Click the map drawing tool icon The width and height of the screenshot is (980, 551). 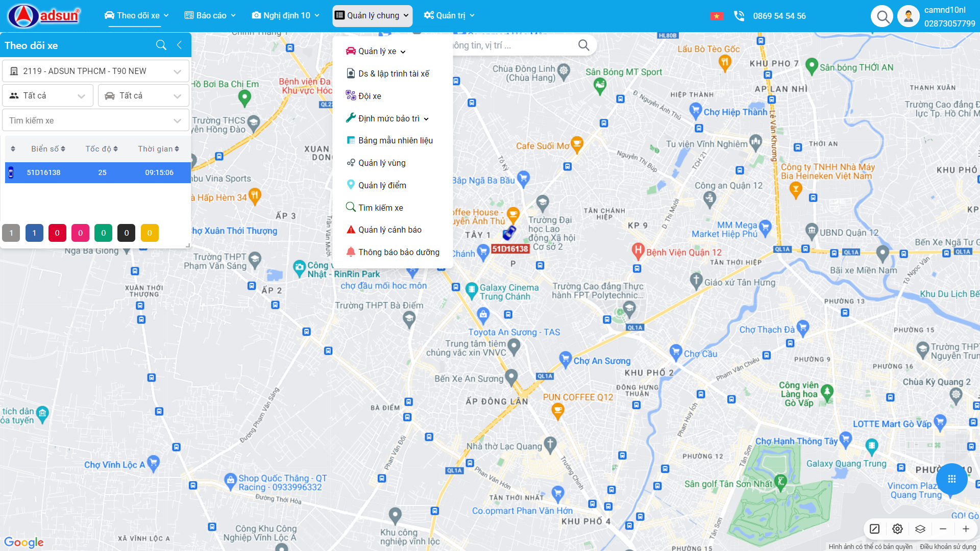point(874,529)
